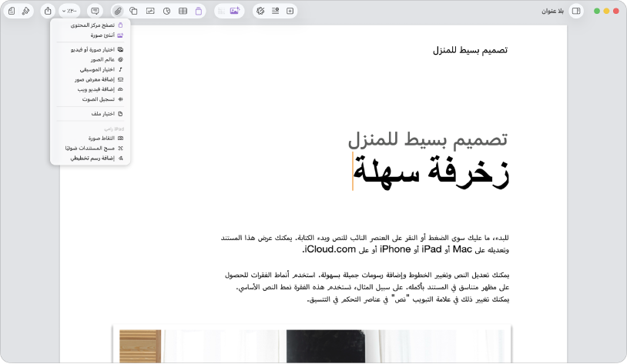Click the large gray subtitle تصميم بسيط للمنزل
Screen dimensions: 627x364
click(x=427, y=140)
